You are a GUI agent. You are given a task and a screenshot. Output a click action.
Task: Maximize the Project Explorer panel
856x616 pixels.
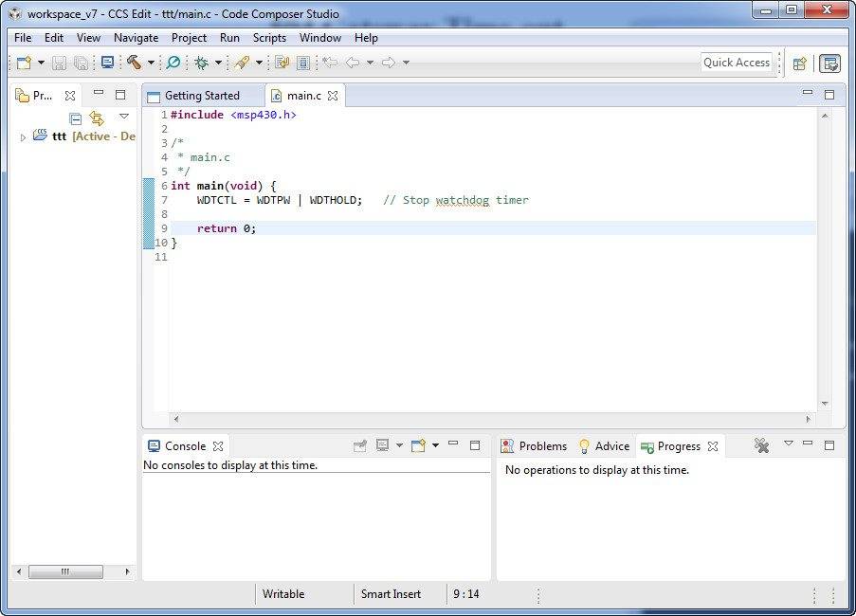tap(120, 95)
